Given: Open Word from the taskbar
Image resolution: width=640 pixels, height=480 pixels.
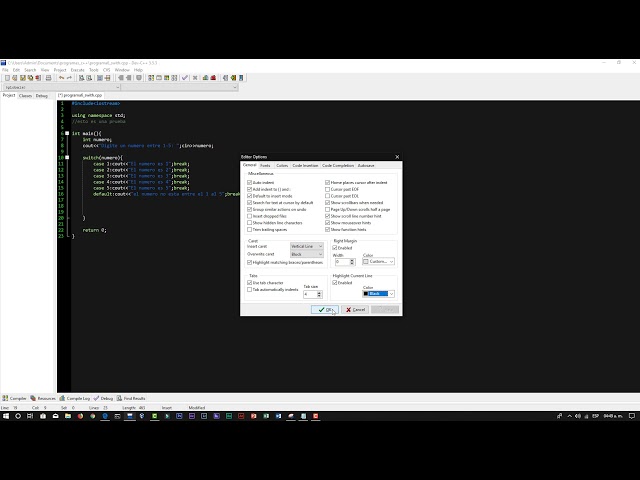Looking at the screenshot, I should [x=278, y=416].
